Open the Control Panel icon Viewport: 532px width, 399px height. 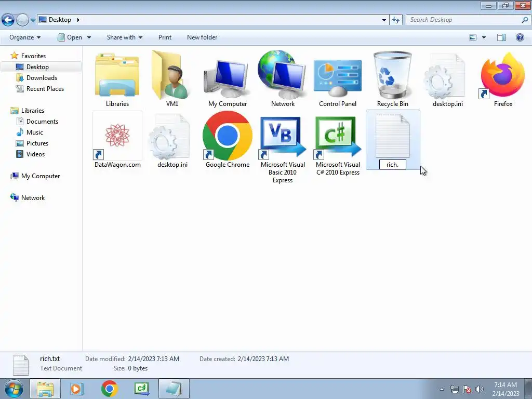[338, 77]
